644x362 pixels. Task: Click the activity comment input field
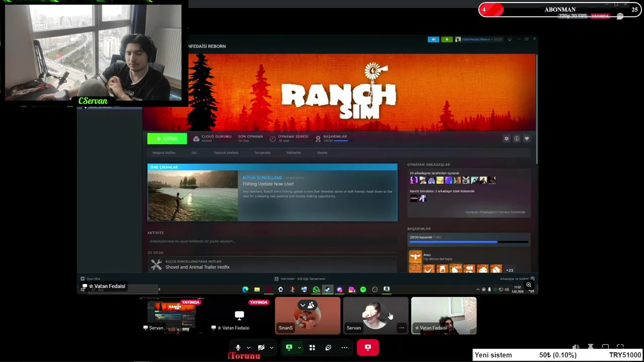click(x=272, y=241)
